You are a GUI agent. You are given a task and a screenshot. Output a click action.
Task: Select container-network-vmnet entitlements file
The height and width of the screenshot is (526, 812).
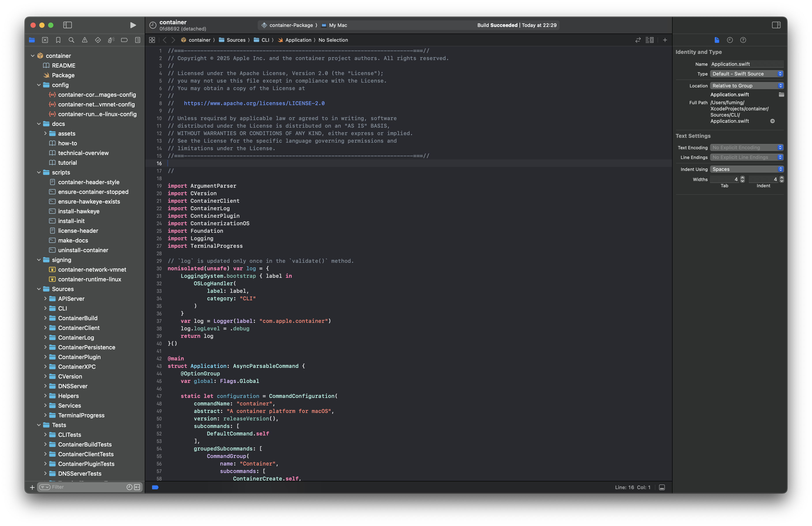coord(92,270)
